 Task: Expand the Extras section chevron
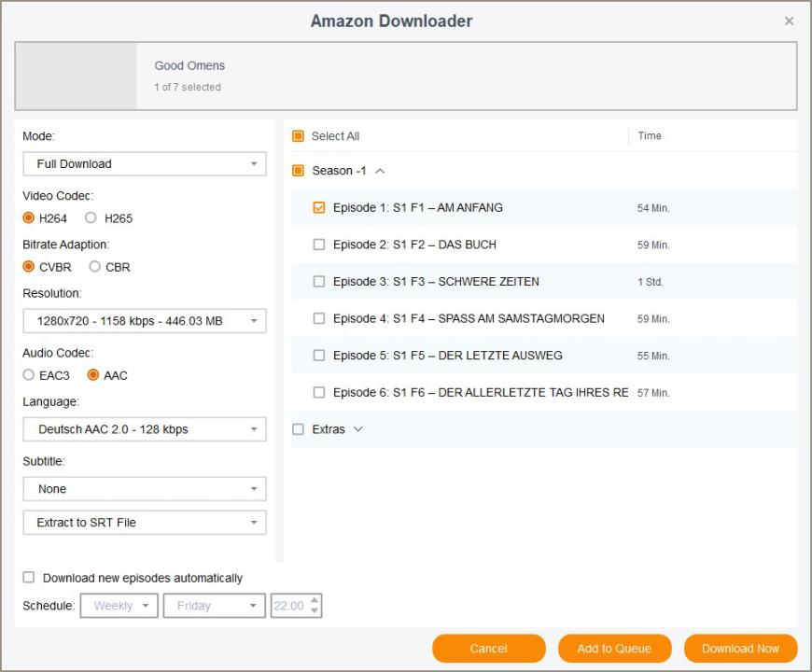[x=357, y=429]
